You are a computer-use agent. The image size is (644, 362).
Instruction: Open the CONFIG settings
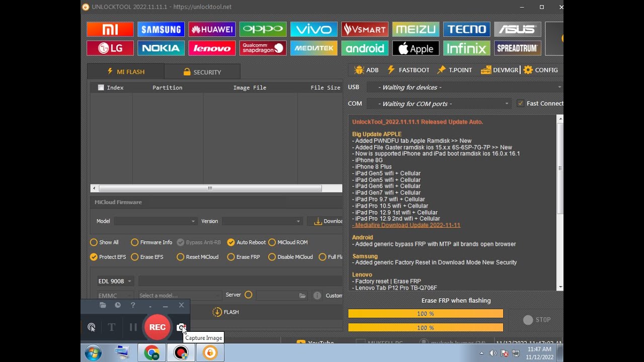coord(541,70)
